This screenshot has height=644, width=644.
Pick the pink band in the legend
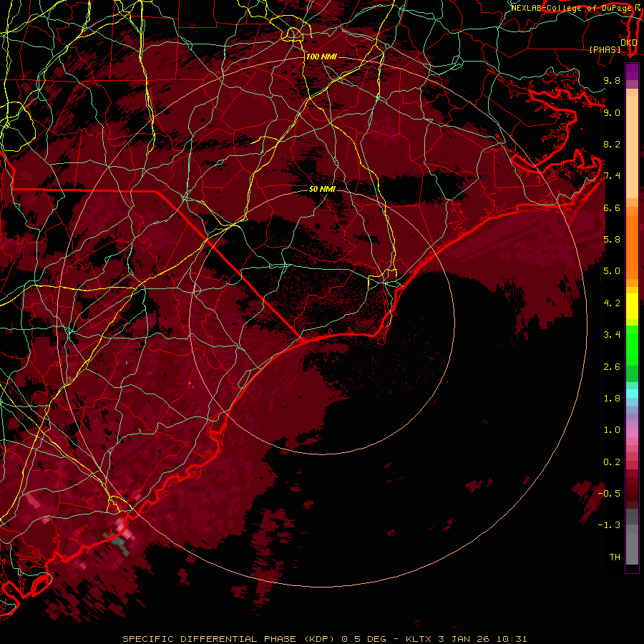tap(632, 434)
